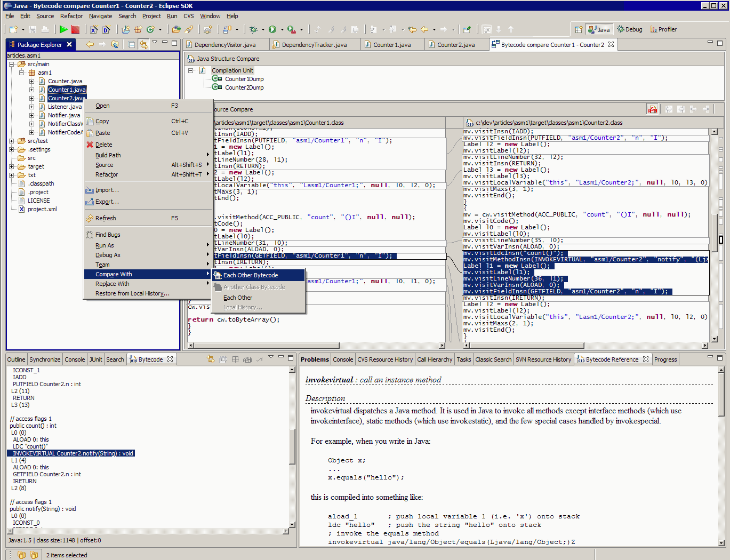Click the red icon in the Source Compare toolbar
Image resolution: width=730 pixels, height=560 pixels.
click(652, 109)
